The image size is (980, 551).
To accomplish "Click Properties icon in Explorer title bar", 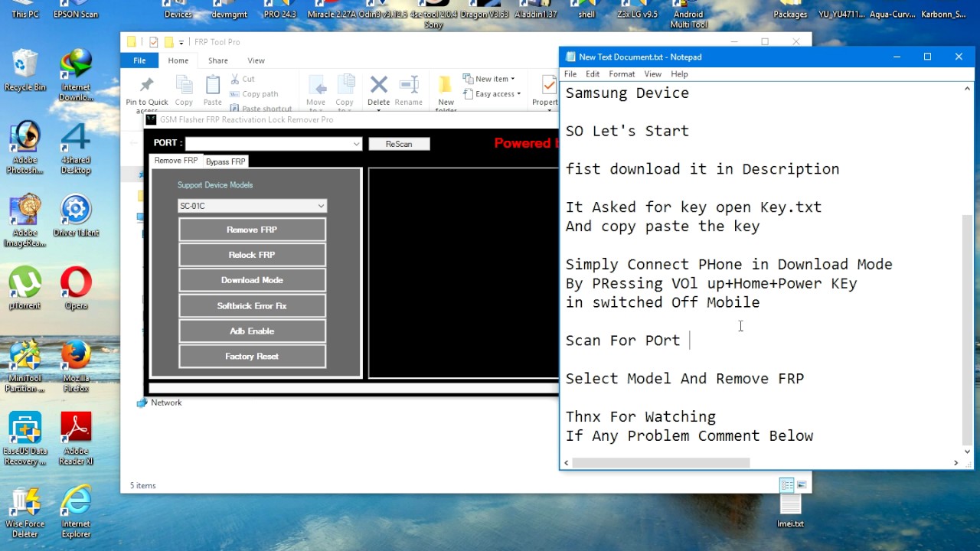I will [x=154, y=42].
